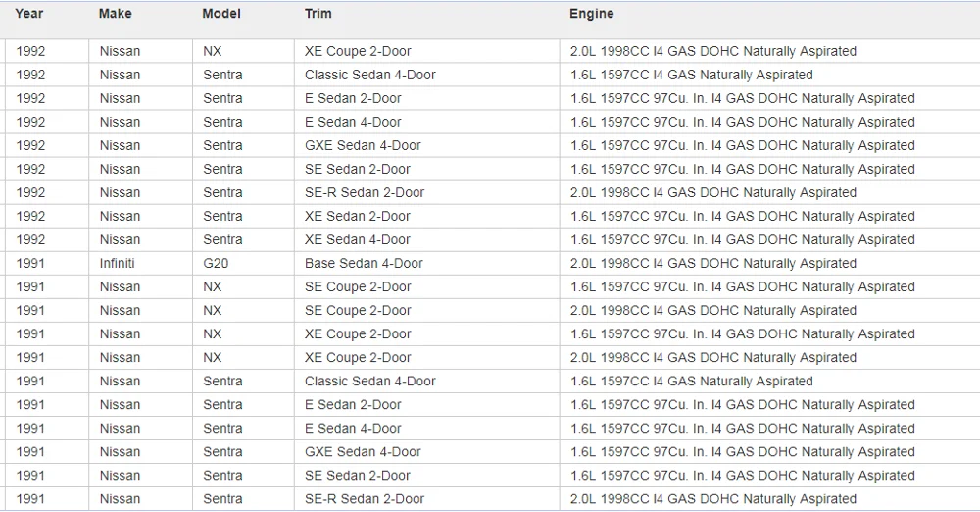
Task: Select the 1992 NX row's model cell
Action: tap(213, 51)
